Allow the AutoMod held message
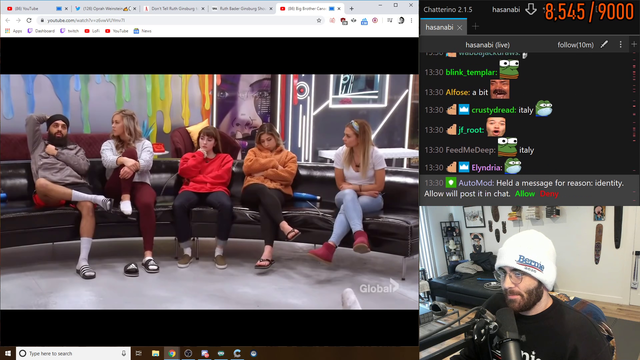The height and width of the screenshot is (360, 640). click(x=525, y=194)
